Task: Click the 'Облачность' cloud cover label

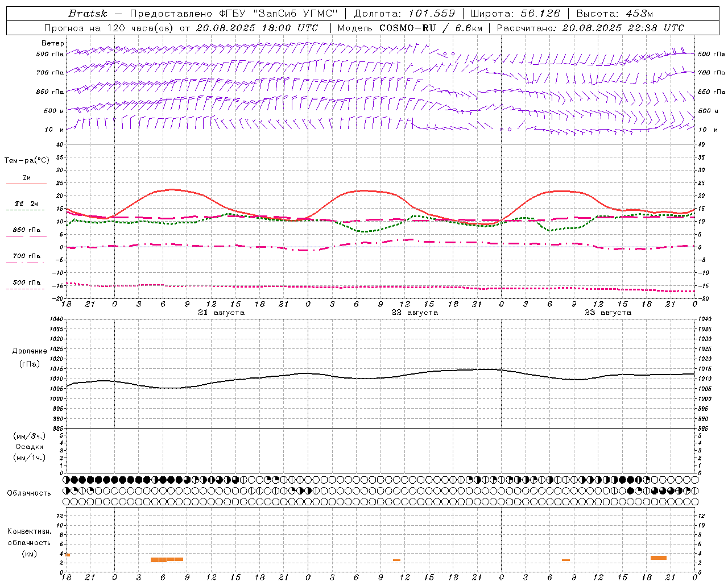Action: (29, 493)
